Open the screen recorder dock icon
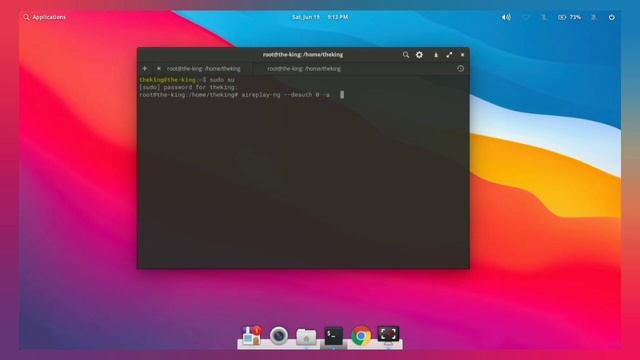Viewport: 640px width, 360px height. 388,335
